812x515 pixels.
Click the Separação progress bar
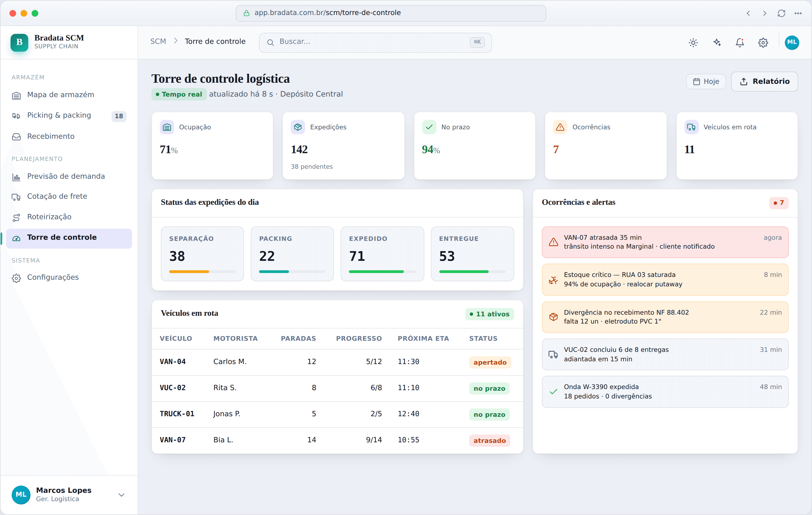pos(202,272)
